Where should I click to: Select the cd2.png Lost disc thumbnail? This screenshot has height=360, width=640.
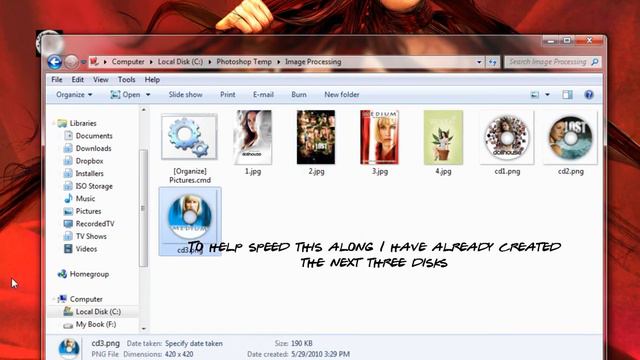click(x=570, y=139)
